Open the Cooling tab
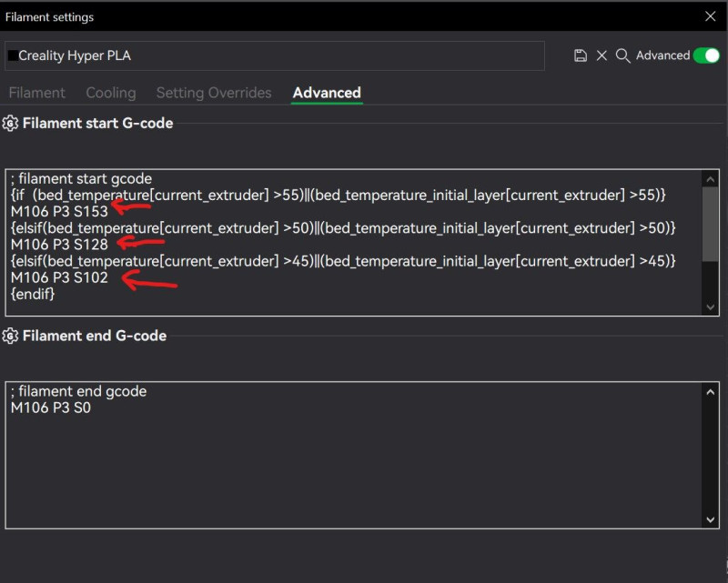The width and height of the screenshot is (728, 583). pyautogui.click(x=111, y=93)
